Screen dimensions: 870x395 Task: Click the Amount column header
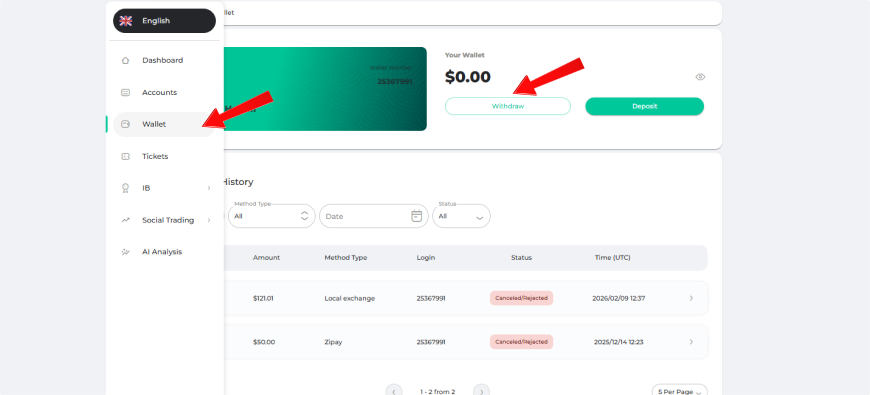[x=266, y=258]
